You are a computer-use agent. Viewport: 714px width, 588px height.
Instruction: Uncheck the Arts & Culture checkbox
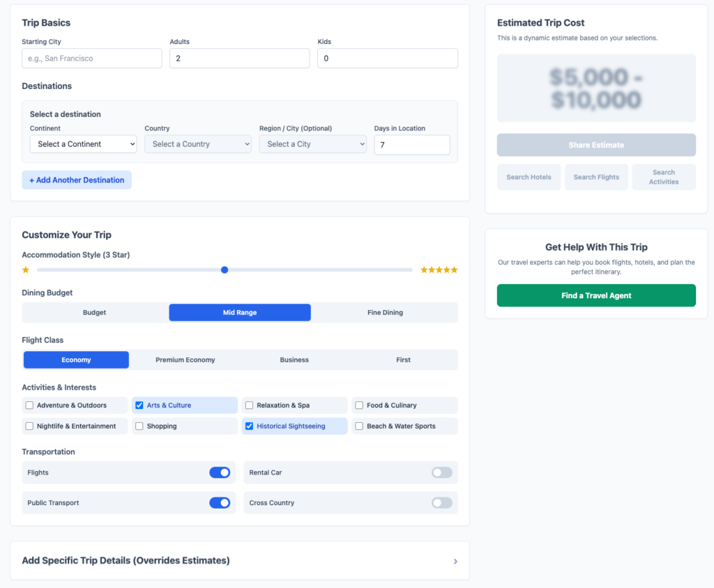coord(139,405)
